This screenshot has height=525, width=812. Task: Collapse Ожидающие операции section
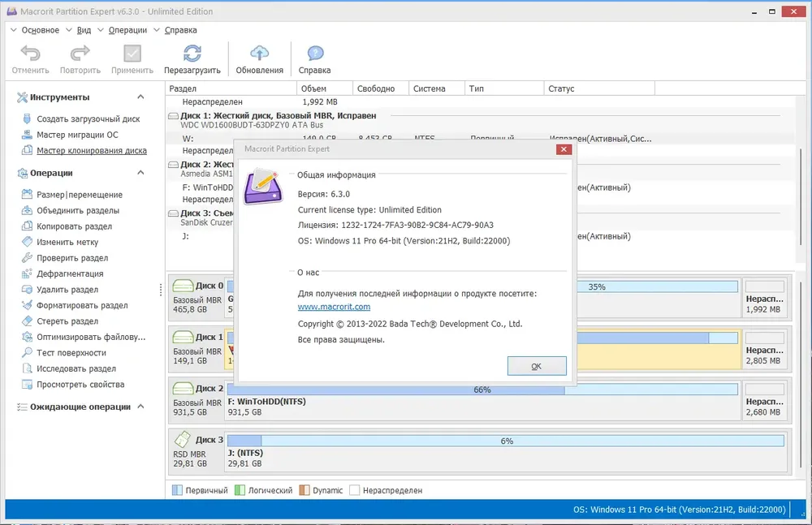pos(140,407)
